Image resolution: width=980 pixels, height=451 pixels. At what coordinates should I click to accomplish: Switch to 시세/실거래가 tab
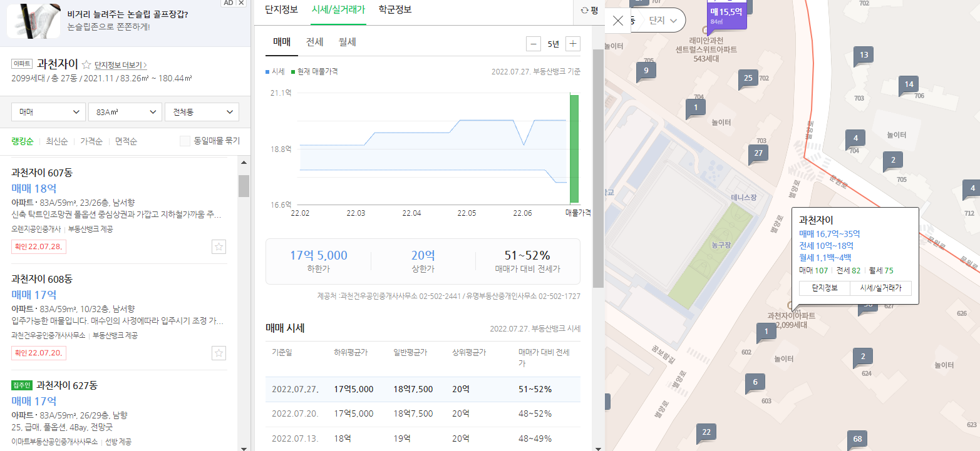338,9
